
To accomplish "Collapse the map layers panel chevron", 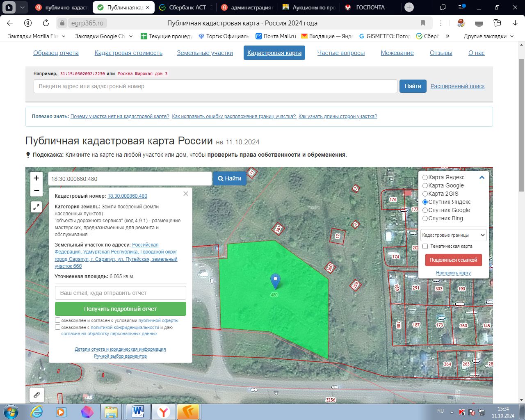I will [482, 178].
